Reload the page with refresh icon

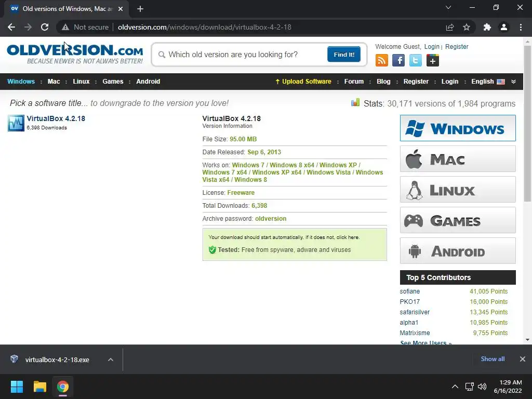tap(45, 27)
